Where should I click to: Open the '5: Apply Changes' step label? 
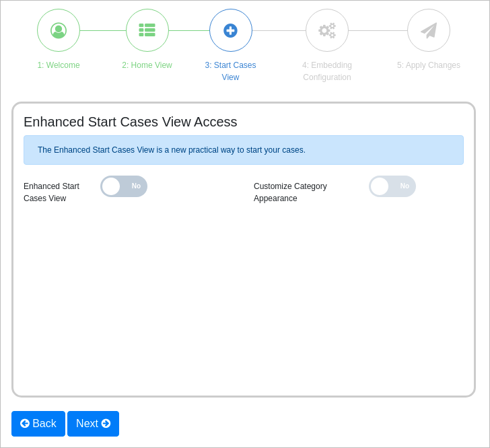[x=429, y=65]
